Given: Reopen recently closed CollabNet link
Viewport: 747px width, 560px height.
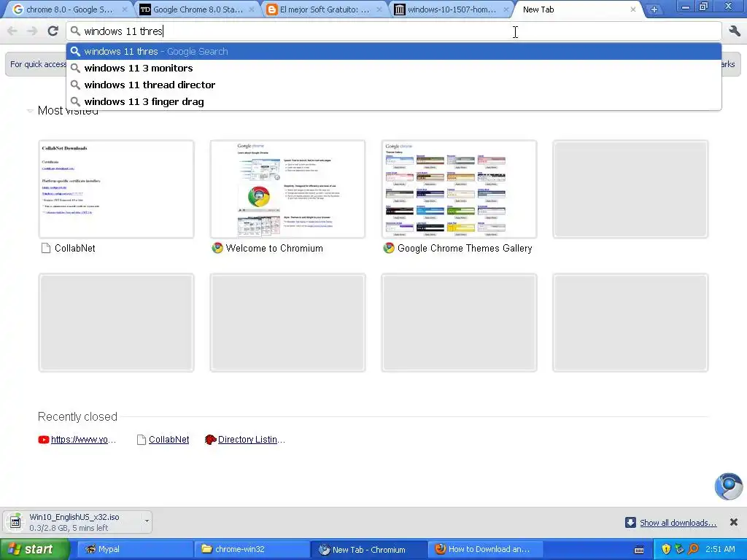Looking at the screenshot, I should pyautogui.click(x=169, y=440).
